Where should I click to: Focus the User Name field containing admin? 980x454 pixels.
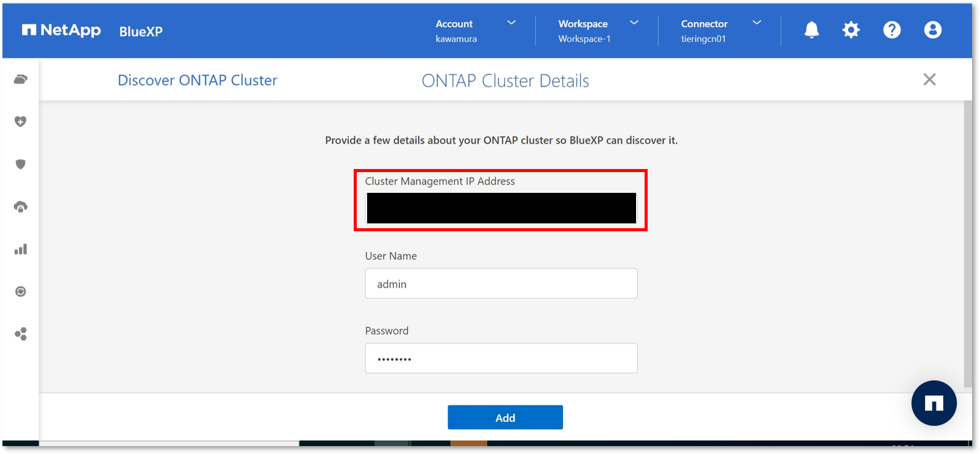point(501,283)
